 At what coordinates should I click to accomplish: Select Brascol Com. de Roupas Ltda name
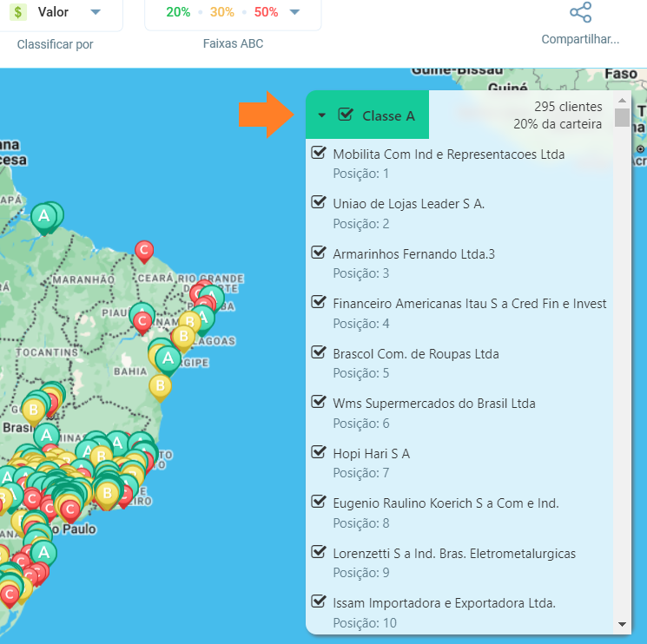point(416,354)
